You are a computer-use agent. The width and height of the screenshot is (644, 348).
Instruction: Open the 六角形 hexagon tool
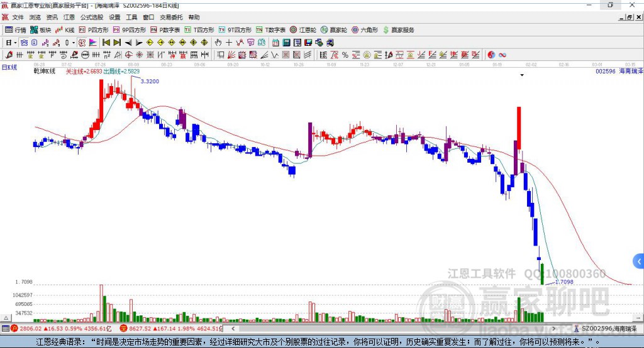coord(365,30)
